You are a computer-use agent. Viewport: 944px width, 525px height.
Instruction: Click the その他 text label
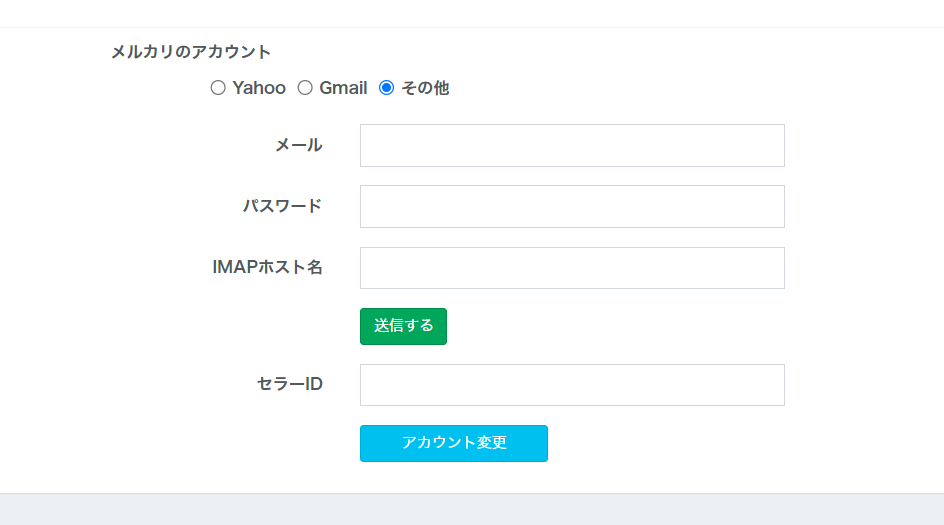coord(425,88)
